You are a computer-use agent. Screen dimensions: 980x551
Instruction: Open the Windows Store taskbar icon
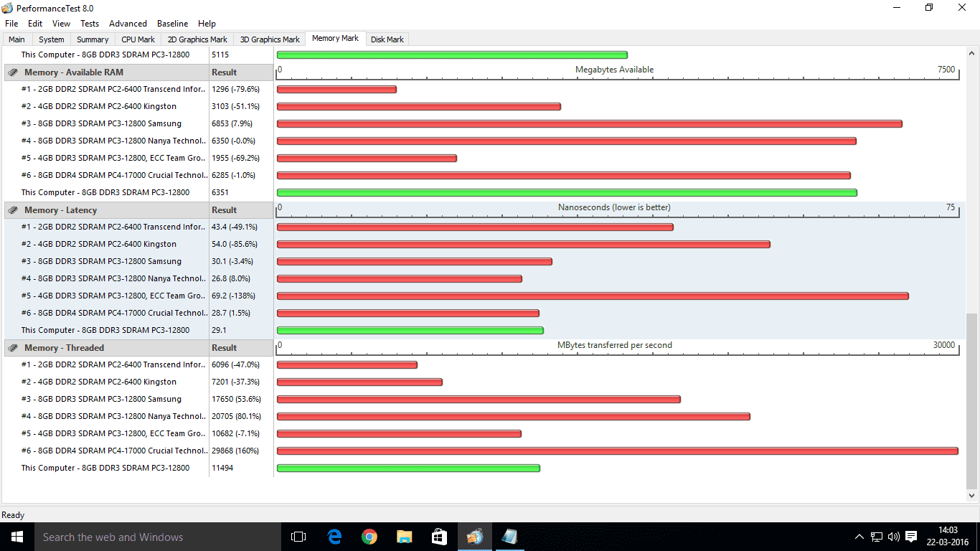click(x=439, y=537)
